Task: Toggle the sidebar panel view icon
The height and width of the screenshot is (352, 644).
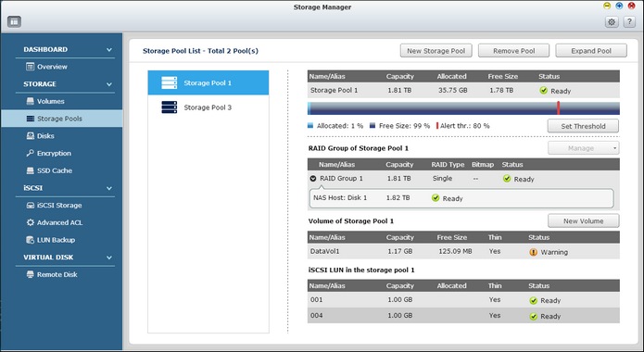Action: point(15,22)
